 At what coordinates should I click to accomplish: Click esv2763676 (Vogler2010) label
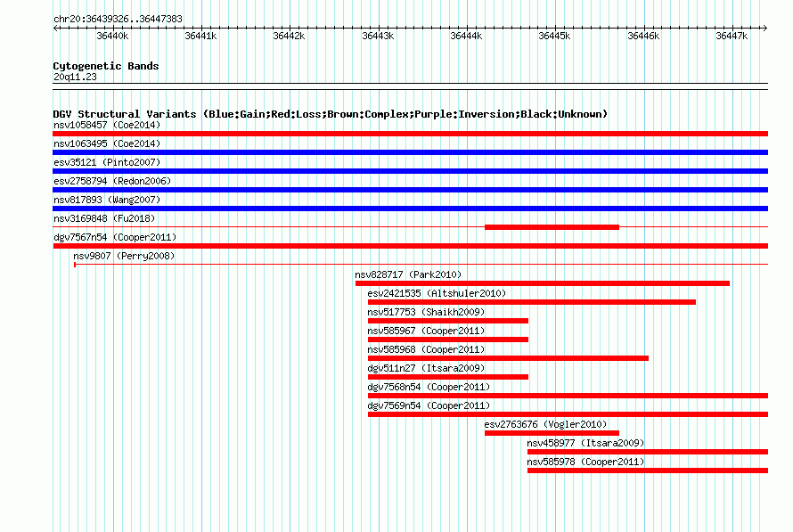(x=545, y=424)
